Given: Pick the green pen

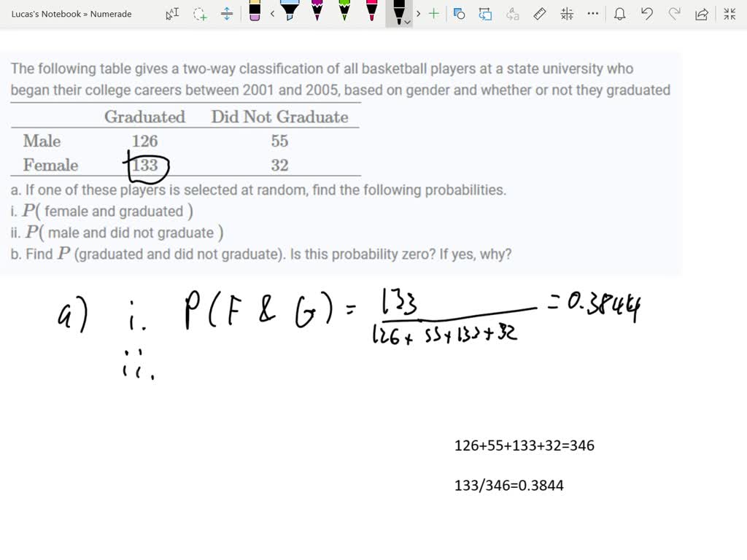Looking at the screenshot, I should tap(344, 13).
